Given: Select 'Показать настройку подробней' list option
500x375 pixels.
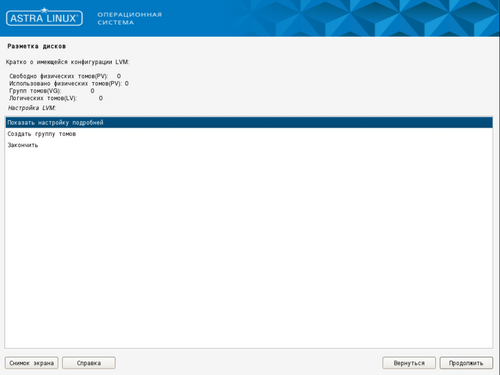Looking at the screenshot, I should click(249, 123).
